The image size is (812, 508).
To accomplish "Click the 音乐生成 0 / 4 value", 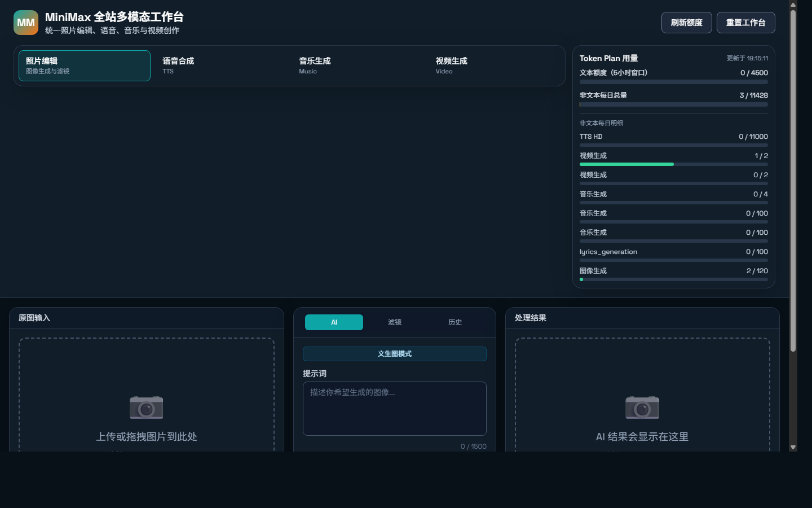I will point(761,194).
